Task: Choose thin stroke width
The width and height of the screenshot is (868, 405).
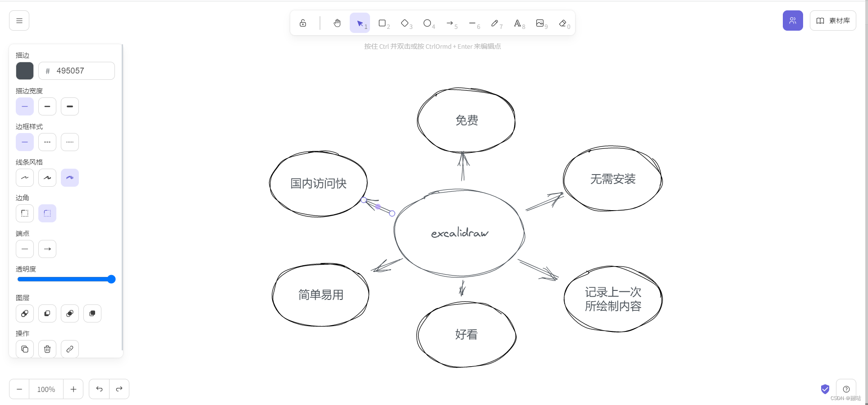Action: click(x=25, y=106)
